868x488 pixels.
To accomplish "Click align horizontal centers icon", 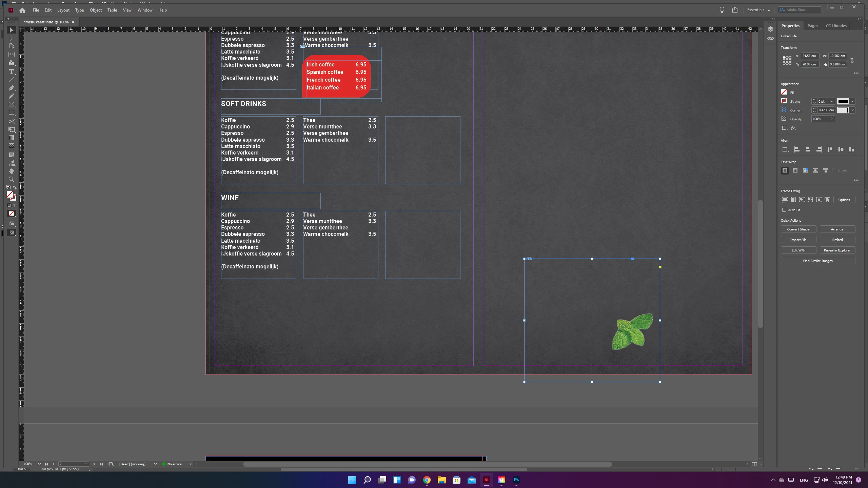I will point(808,149).
